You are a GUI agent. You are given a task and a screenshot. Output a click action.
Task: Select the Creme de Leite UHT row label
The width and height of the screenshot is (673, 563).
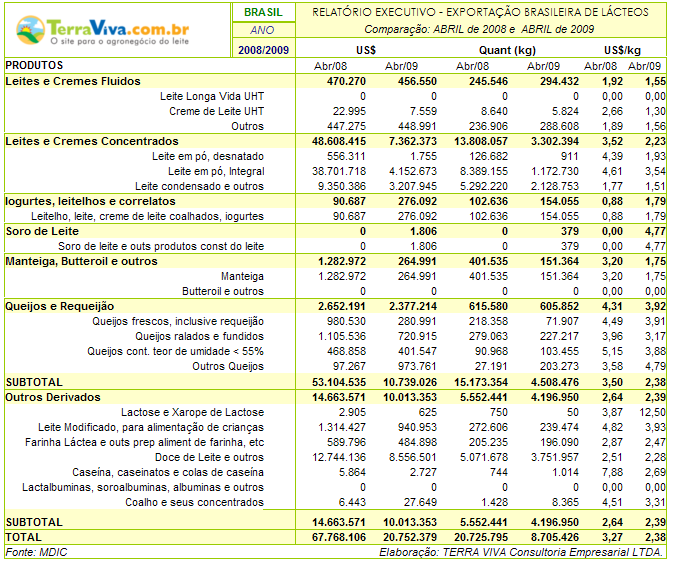pos(216,111)
